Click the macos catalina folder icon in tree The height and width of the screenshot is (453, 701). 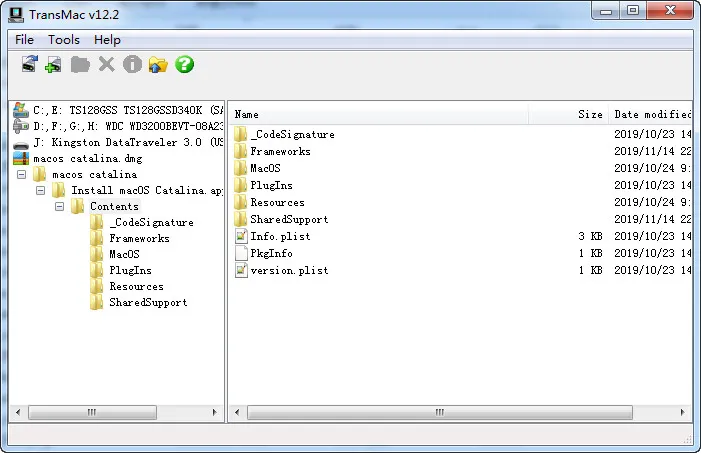tap(39, 174)
